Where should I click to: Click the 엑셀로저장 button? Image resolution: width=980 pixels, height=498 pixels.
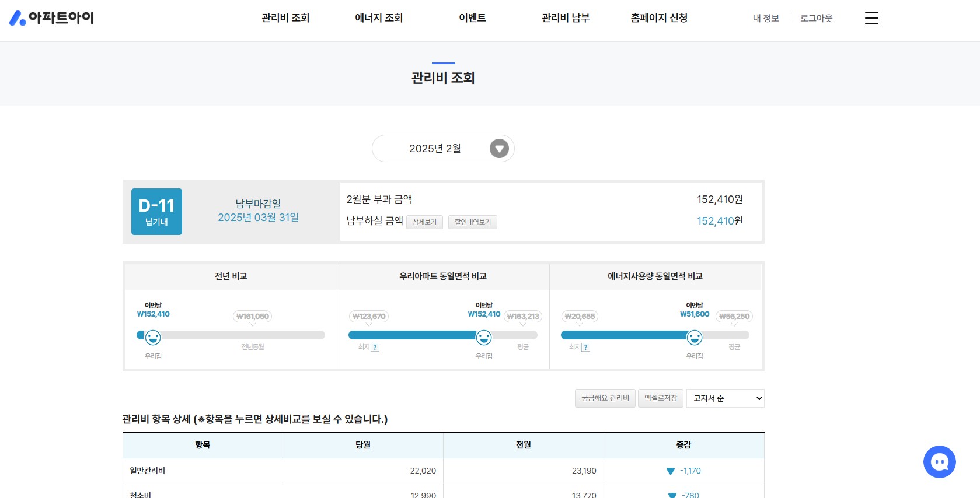click(x=661, y=398)
